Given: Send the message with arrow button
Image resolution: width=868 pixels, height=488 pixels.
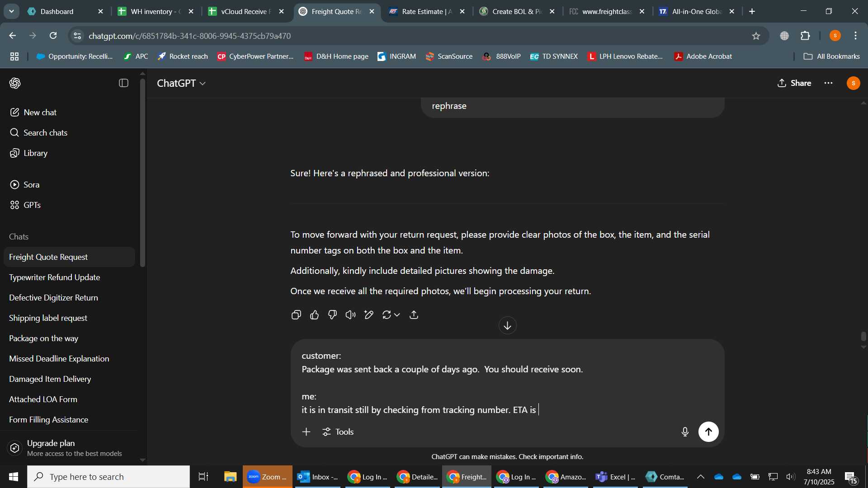Looking at the screenshot, I should 708,432.
